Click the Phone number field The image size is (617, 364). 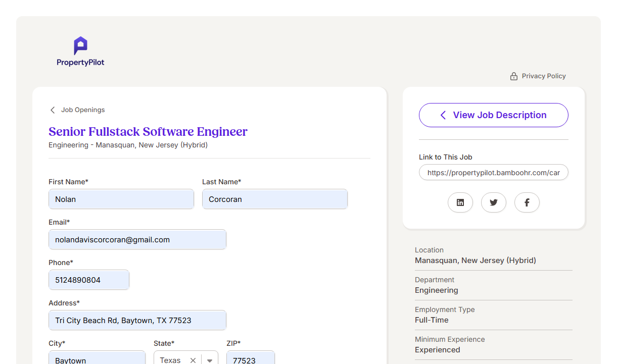(x=88, y=280)
